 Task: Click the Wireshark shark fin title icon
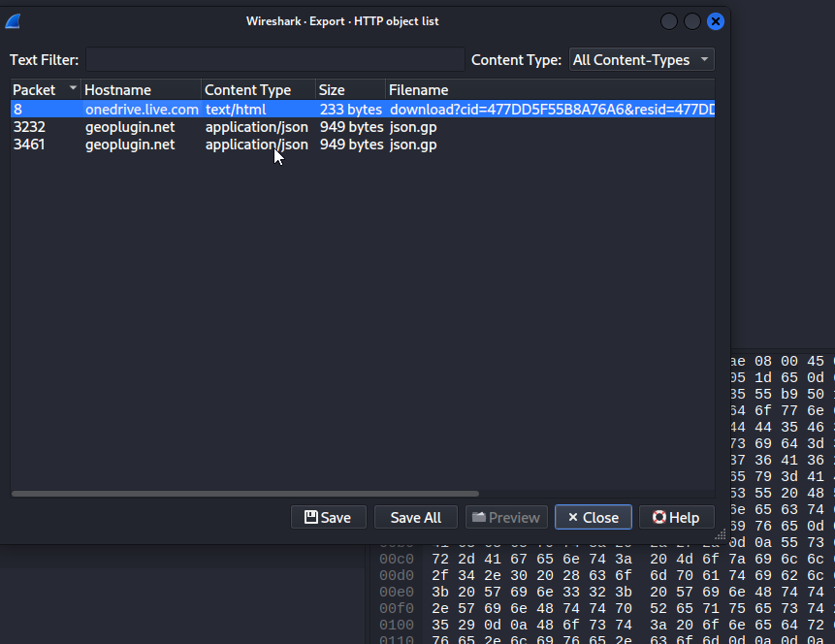13,21
